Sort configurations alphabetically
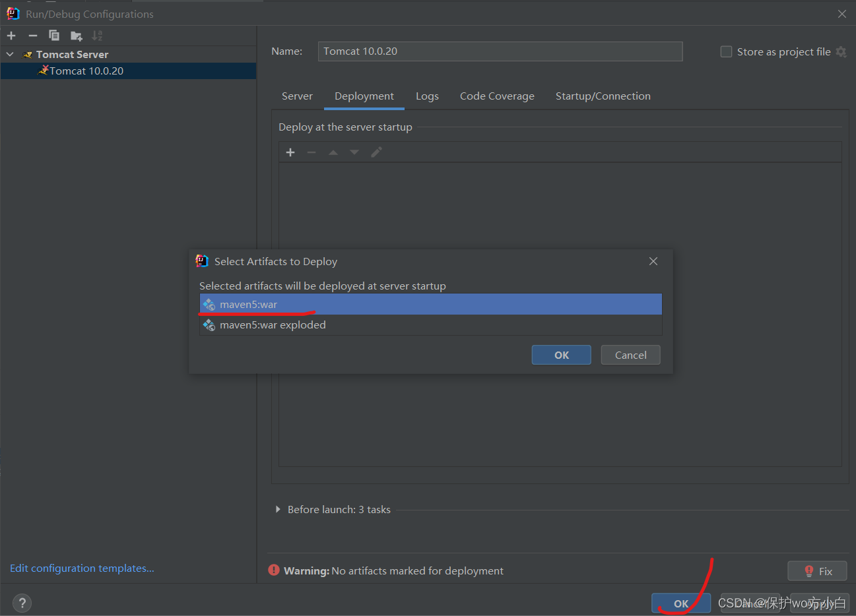The image size is (856, 616). tap(97, 36)
